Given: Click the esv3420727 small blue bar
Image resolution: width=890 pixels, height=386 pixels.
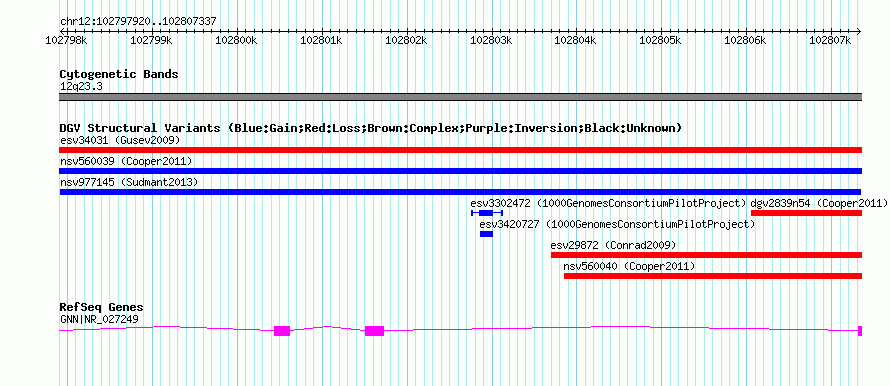Looking at the screenshot, I should 486,234.
